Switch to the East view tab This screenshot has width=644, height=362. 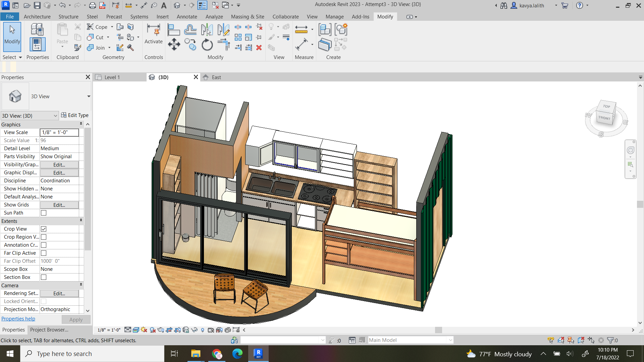coord(216,77)
